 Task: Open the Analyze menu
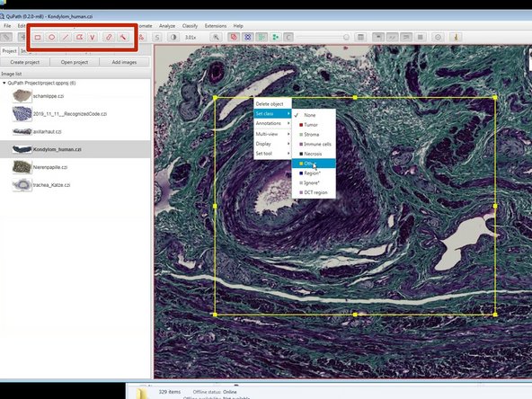pos(167,26)
